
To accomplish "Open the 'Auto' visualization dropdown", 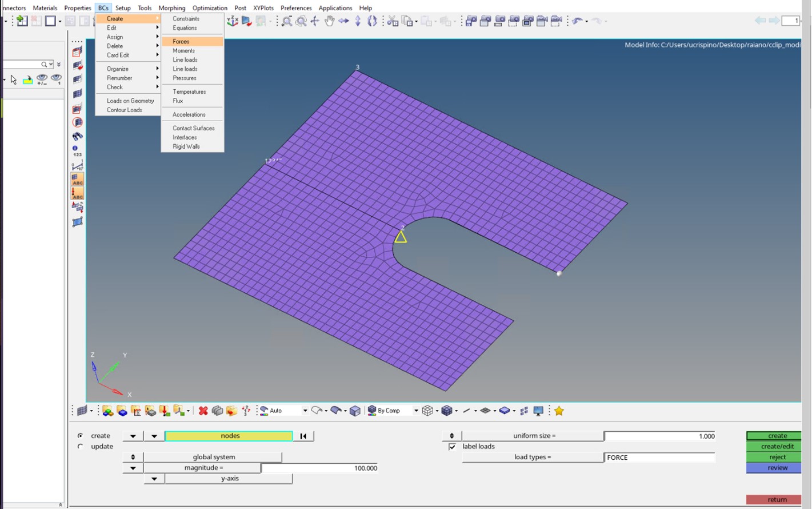I will coord(305,411).
